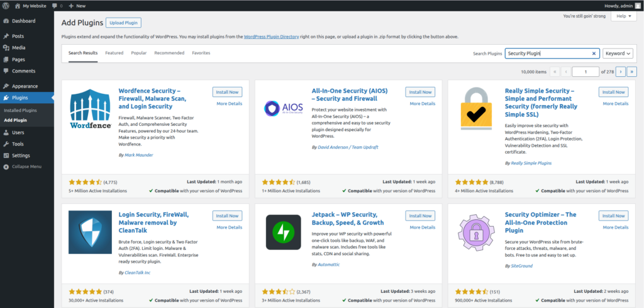Open Wordfence Security plugin title
This screenshot has height=308, width=644.
coord(152,99)
